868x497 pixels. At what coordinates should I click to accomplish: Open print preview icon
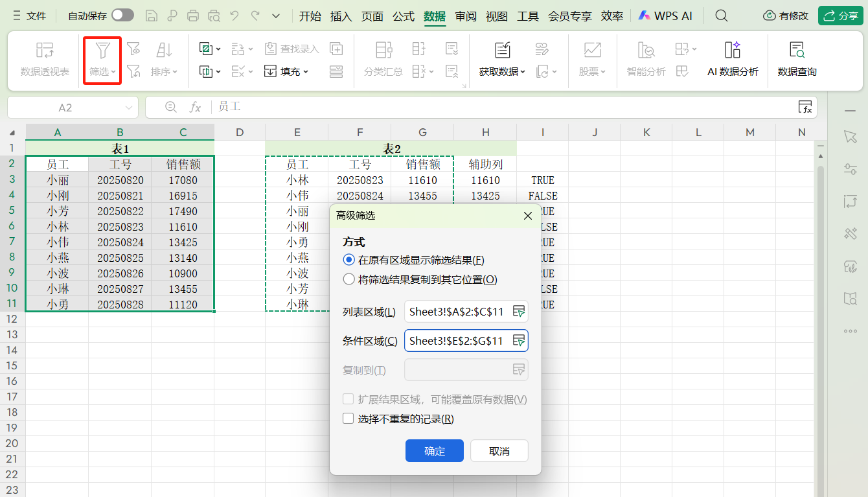tap(214, 16)
